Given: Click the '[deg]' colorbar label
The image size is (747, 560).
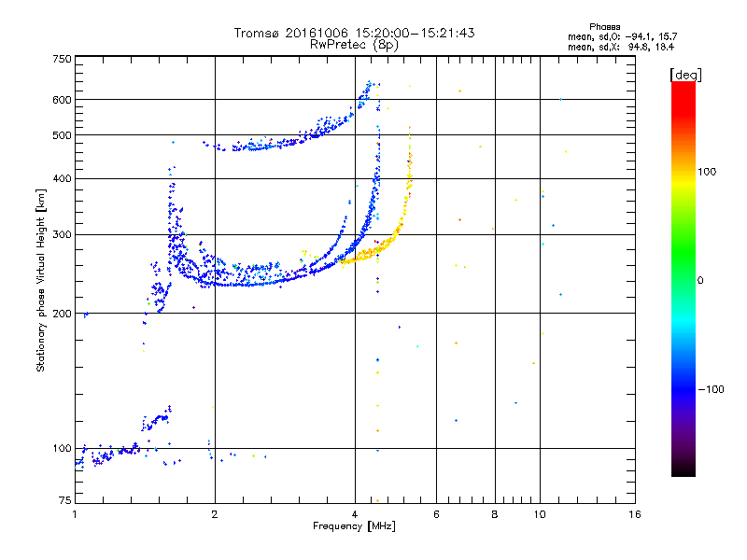Looking at the screenshot, I should pos(685,75).
